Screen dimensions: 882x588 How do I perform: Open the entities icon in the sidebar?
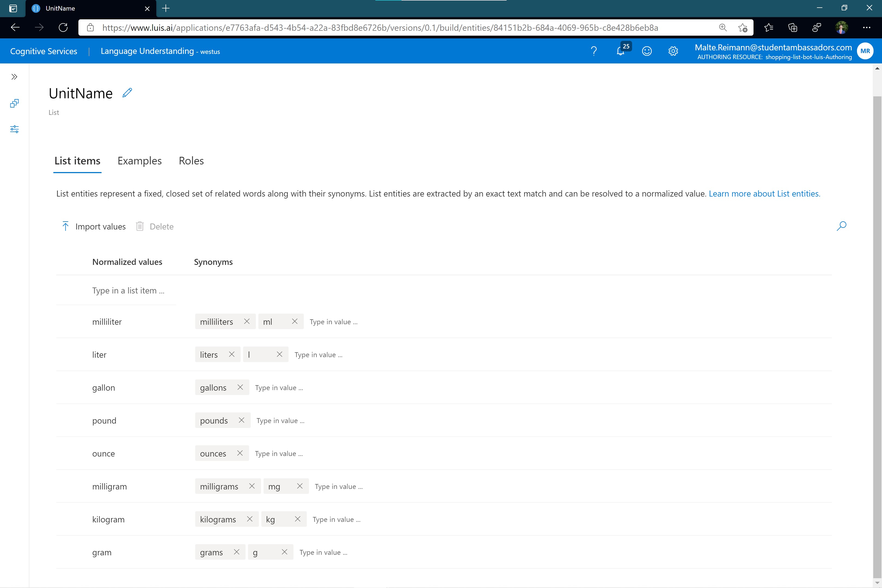click(14, 103)
